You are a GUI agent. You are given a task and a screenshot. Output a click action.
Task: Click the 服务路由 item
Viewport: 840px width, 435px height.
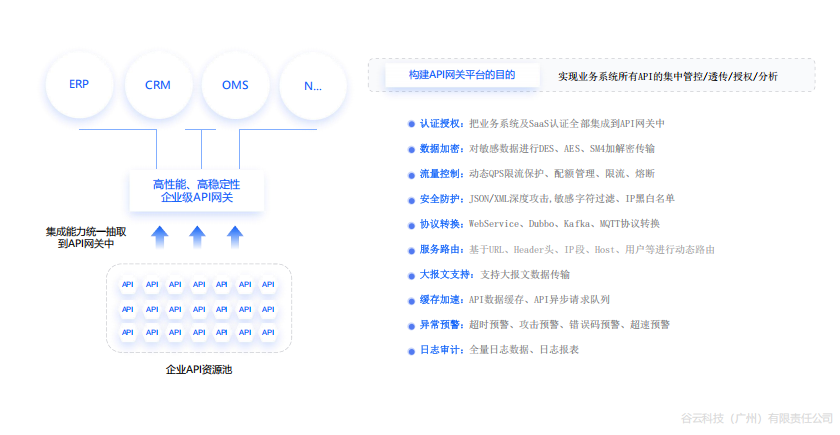(439, 249)
